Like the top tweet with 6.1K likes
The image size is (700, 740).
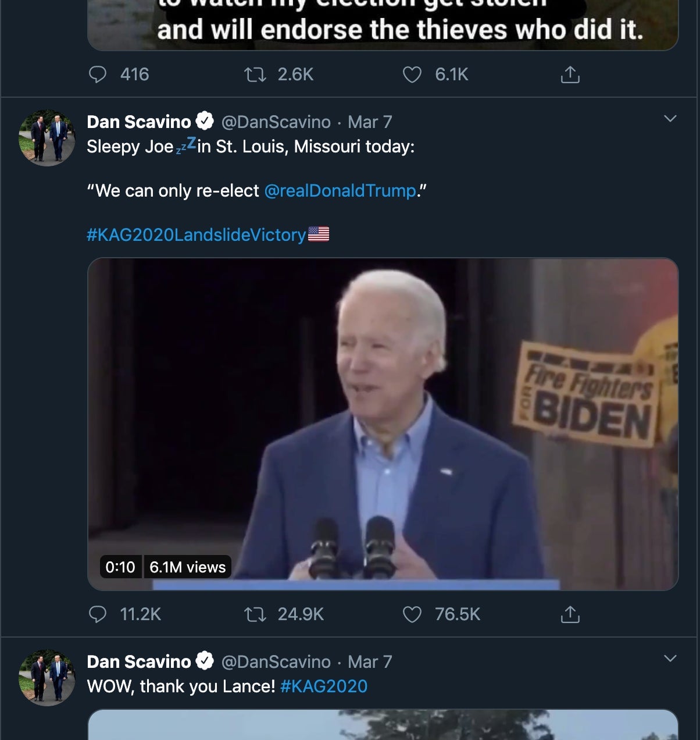click(412, 74)
